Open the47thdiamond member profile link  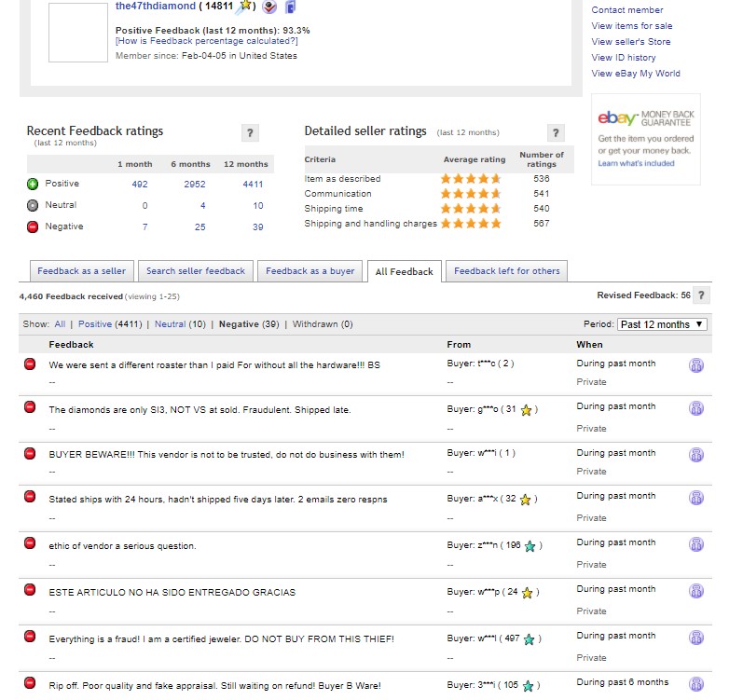156,6
